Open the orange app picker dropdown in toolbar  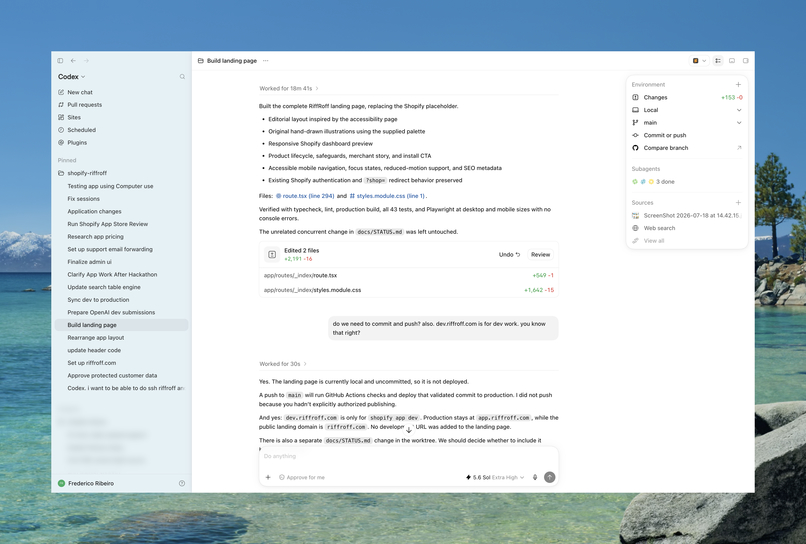pyautogui.click(x=699, y=61)
